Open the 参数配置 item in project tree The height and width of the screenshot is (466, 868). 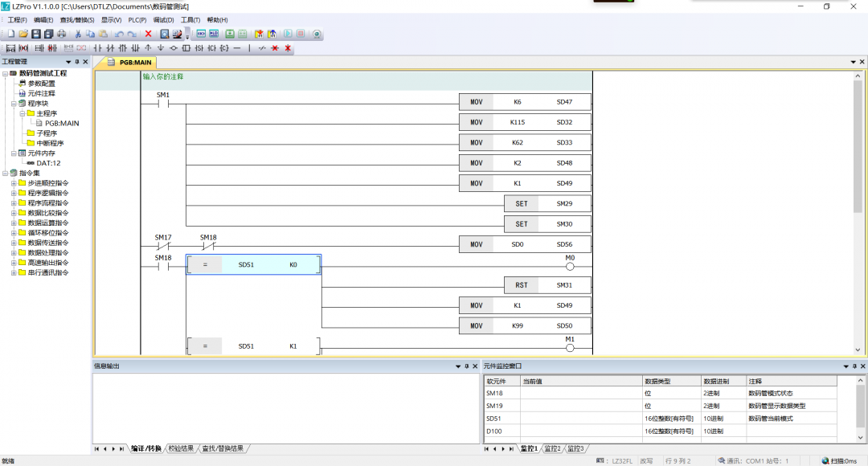pyautogui.click(x=41, y=84)
